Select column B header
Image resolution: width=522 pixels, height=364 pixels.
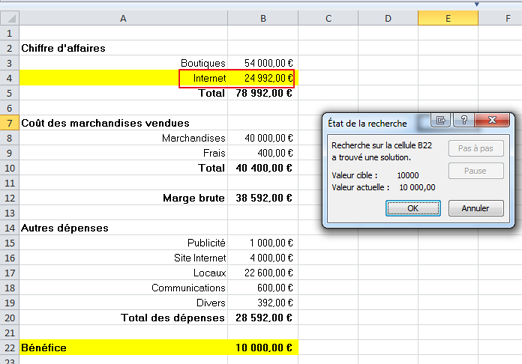[263, 18]
